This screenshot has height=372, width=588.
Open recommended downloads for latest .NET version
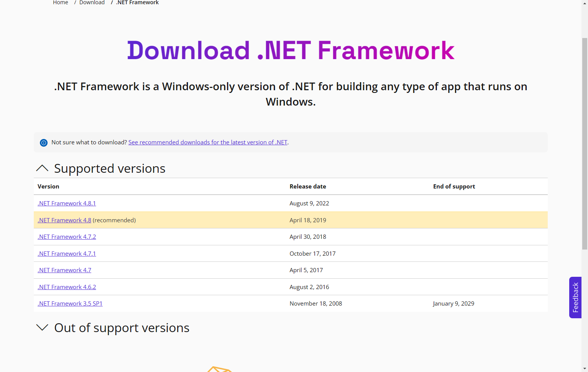click(208, 142)
